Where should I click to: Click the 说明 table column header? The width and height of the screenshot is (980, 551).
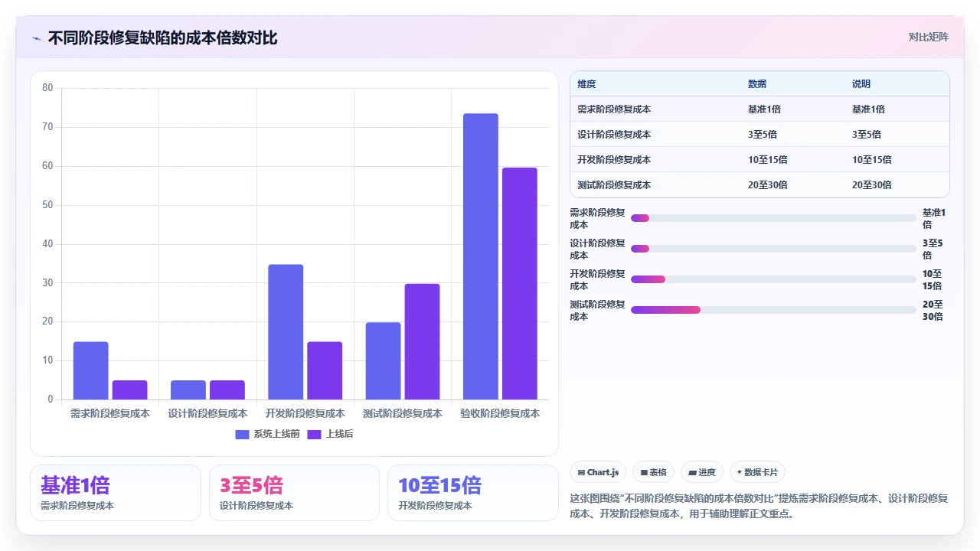coord(861,84)
